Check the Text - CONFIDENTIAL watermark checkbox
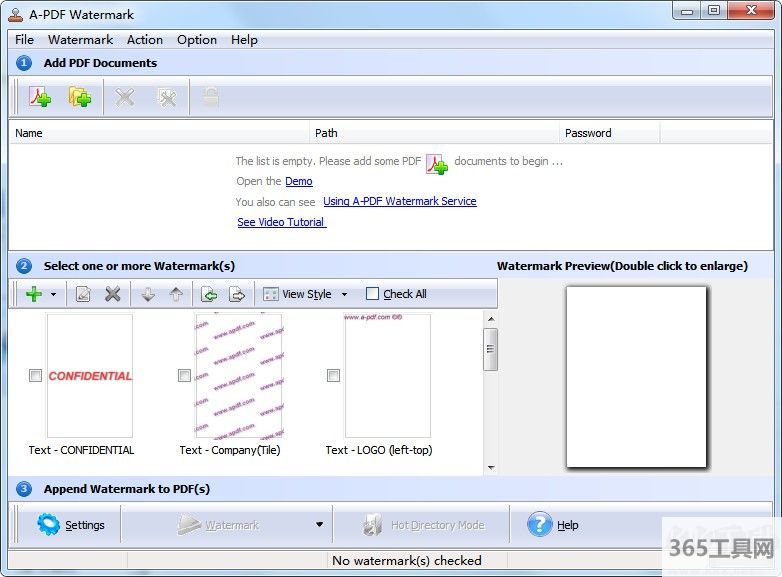Image resolution: width=782 pixels, height=577 pixels. coord(36,376)
